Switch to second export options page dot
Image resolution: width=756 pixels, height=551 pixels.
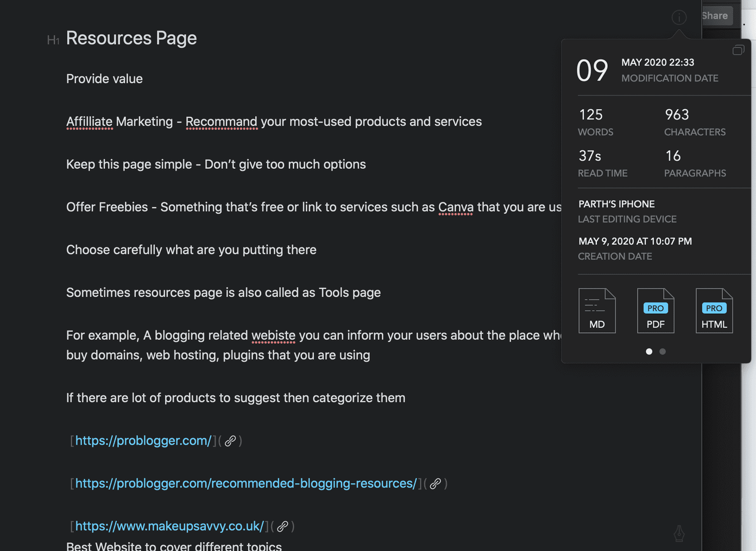tap(663, 351)
